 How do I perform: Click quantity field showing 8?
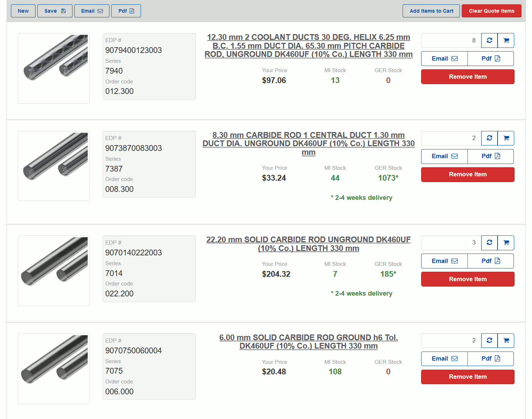(451, 40)
